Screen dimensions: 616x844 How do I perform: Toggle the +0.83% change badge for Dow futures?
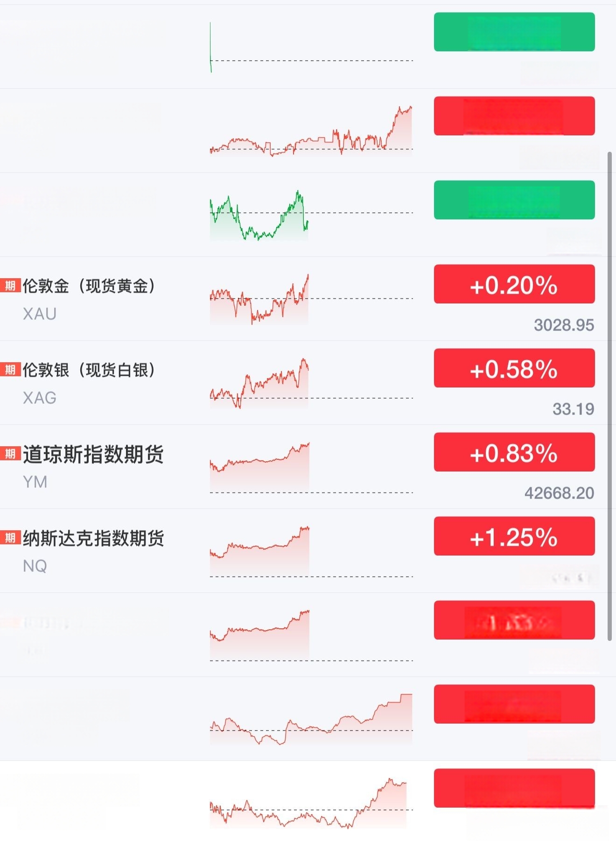(514, 452)
